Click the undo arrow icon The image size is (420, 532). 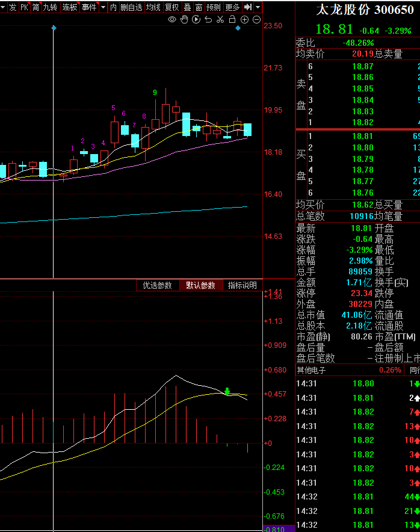208,20
